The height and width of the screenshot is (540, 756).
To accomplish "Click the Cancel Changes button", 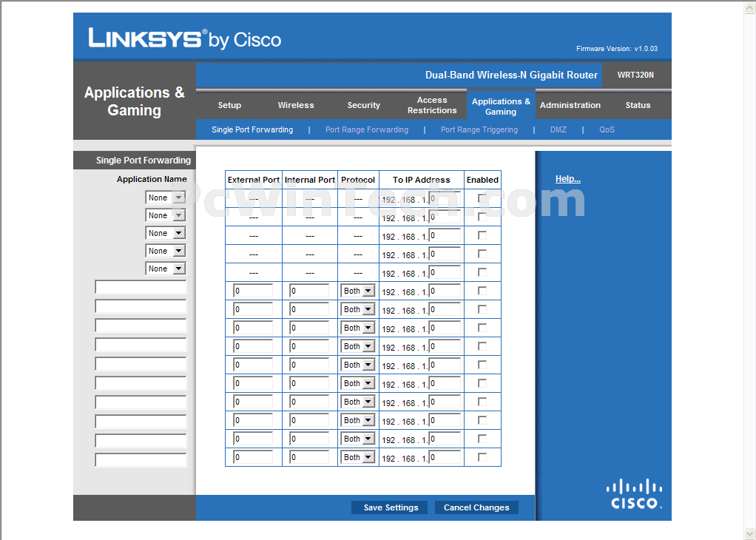I will point(476,507).
